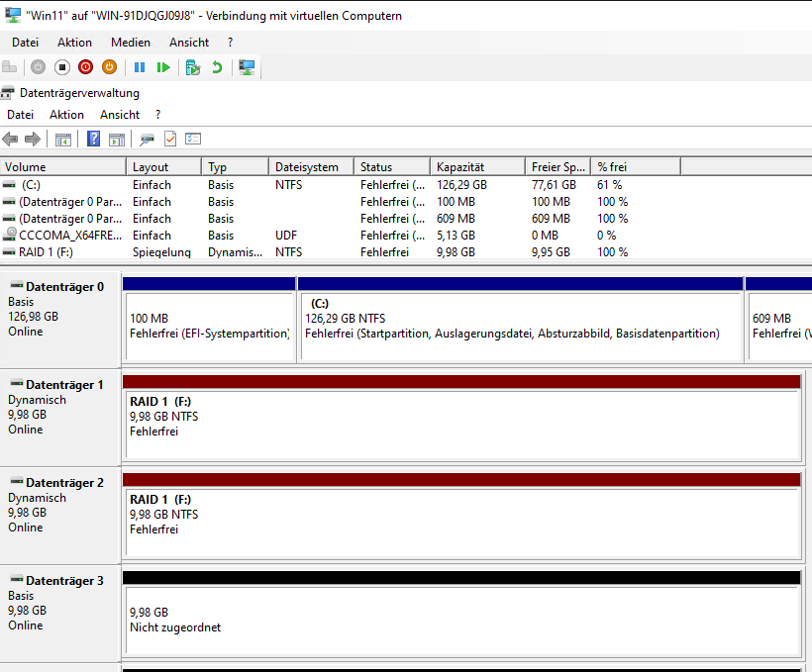Click the Dateisystem column header
The image size is (812, 672).
[x=307, y=167]
